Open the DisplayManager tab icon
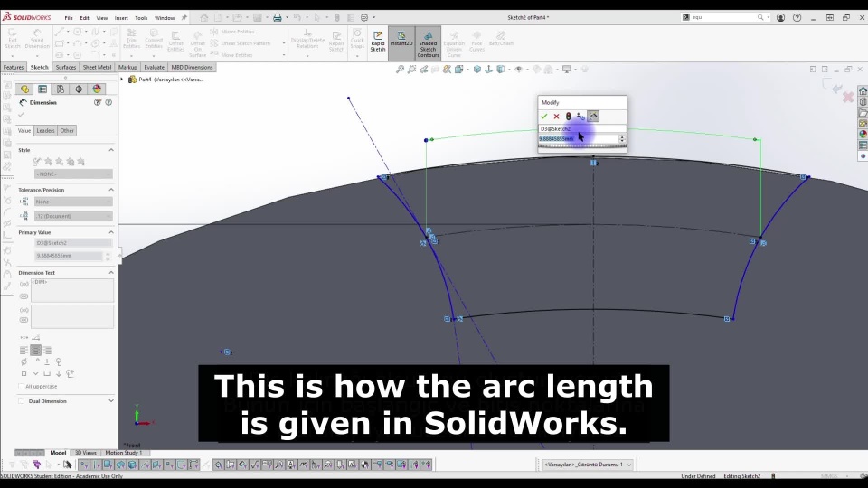This screenshot has height=488, width=868. click(x=97, y=89)
